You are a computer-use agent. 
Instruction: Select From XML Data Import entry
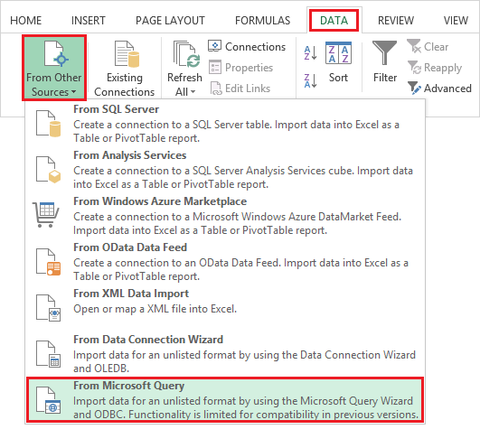click(x=225, y=308)
